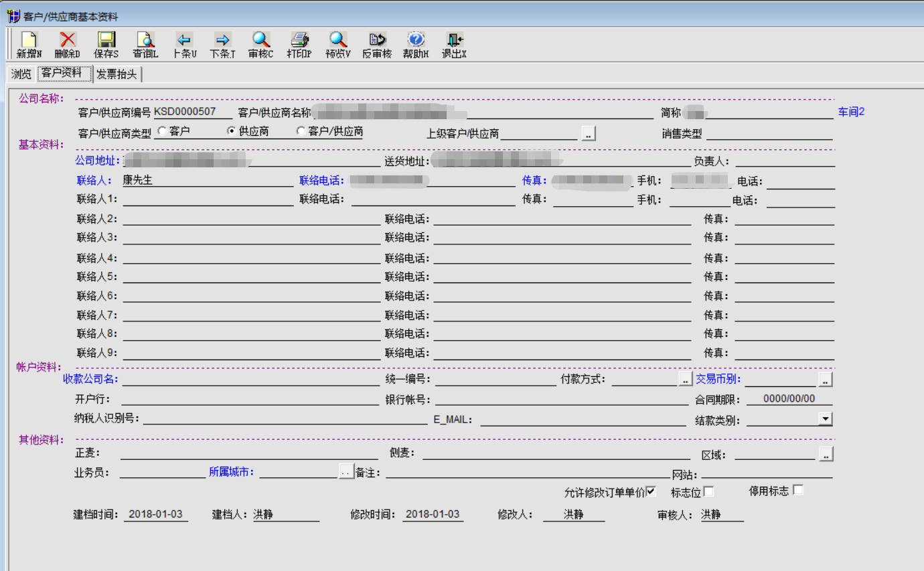The height and width of the screenshot is (571, 924).
Task: Select the 客户 radio button
Action: pyautogui.click(x=162, y=131)
